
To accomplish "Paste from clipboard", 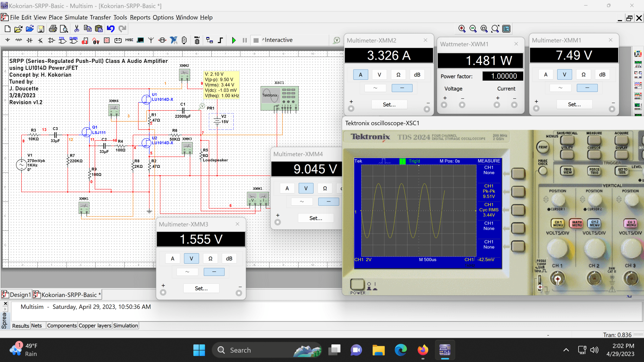I will [x=99, y=29].
